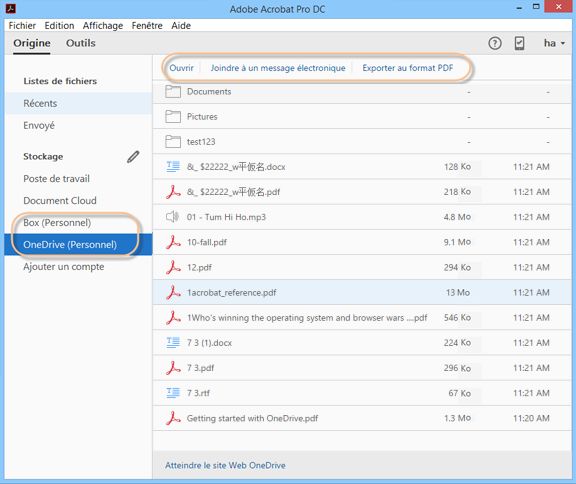The image size is (576, 484).
Task: Click the document icon of 7 3 (1).docx
Action: click(x=173, y=342)
